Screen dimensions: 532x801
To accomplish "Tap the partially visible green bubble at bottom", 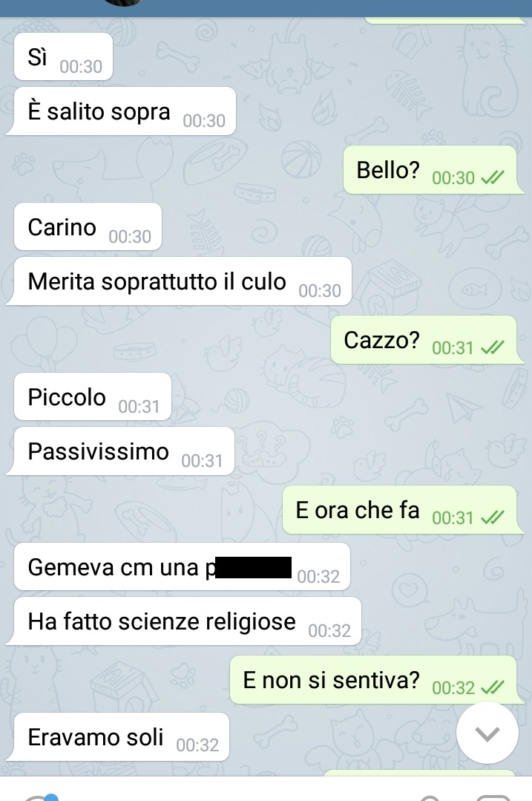I will (x=420, y=772).
